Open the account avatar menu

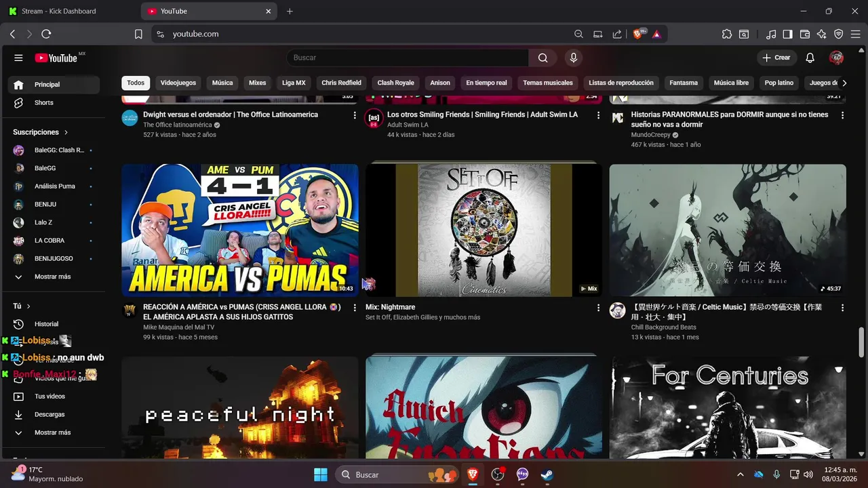click(836, 58)
